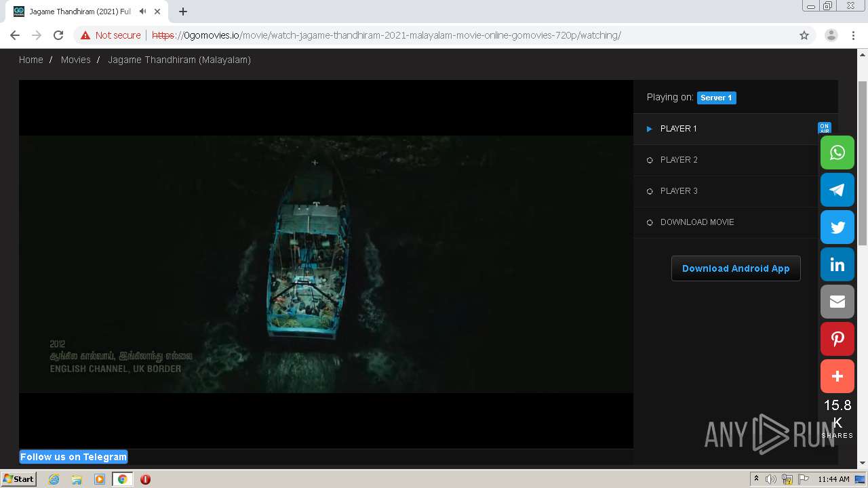The image size is (868, 488).
Task: Click the ON AIR badge
Action: 825,128
